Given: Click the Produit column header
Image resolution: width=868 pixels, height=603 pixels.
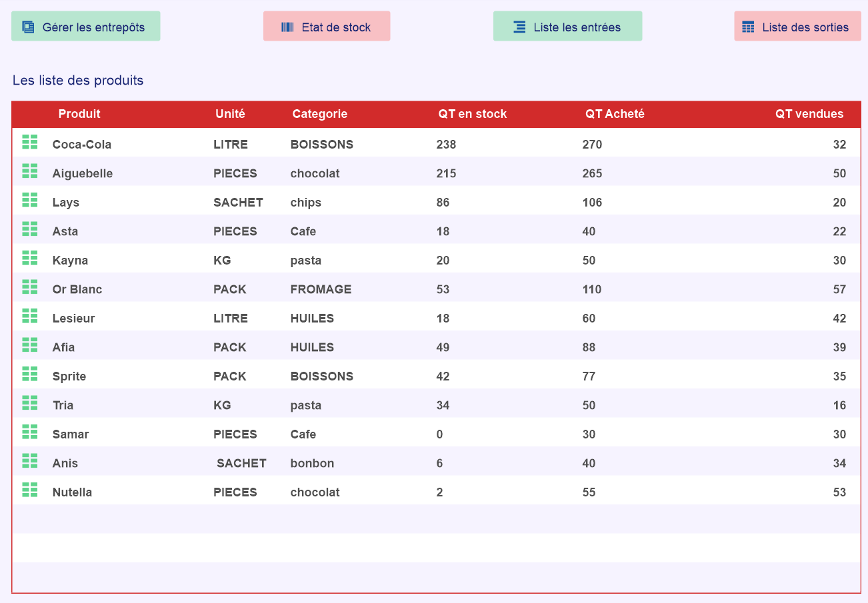Looking at the screenshot, I should [79, 114].
